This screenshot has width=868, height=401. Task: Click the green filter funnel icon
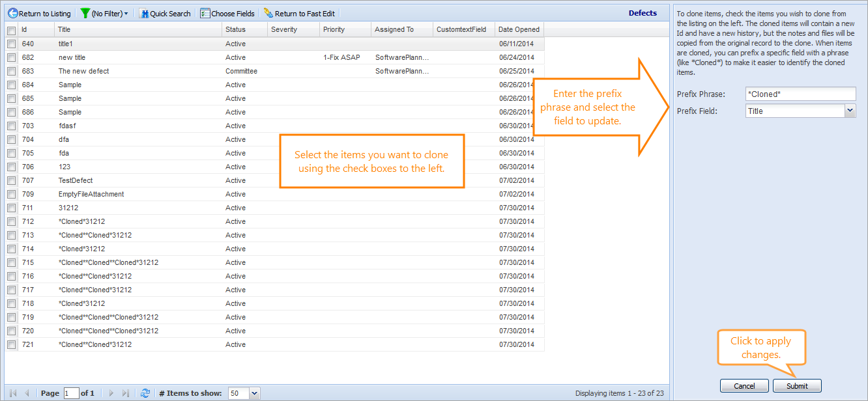pos(85,13)
